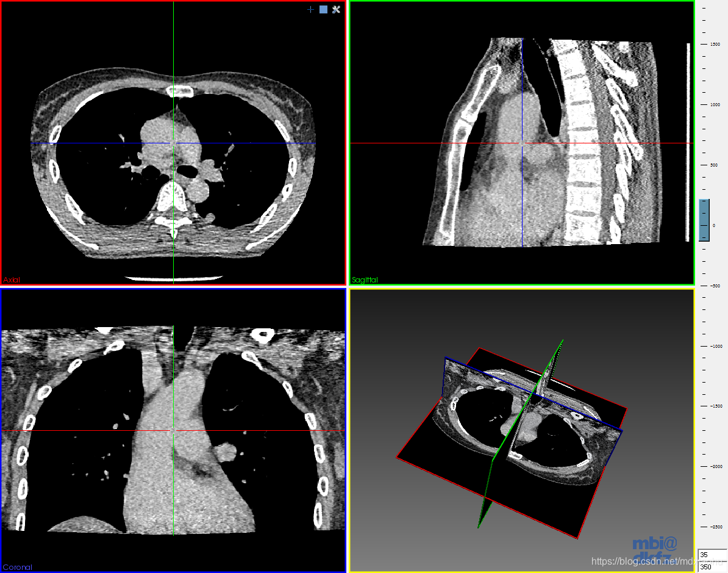
Task: Open the Axial view settings wrench icon
Action: 336,10
